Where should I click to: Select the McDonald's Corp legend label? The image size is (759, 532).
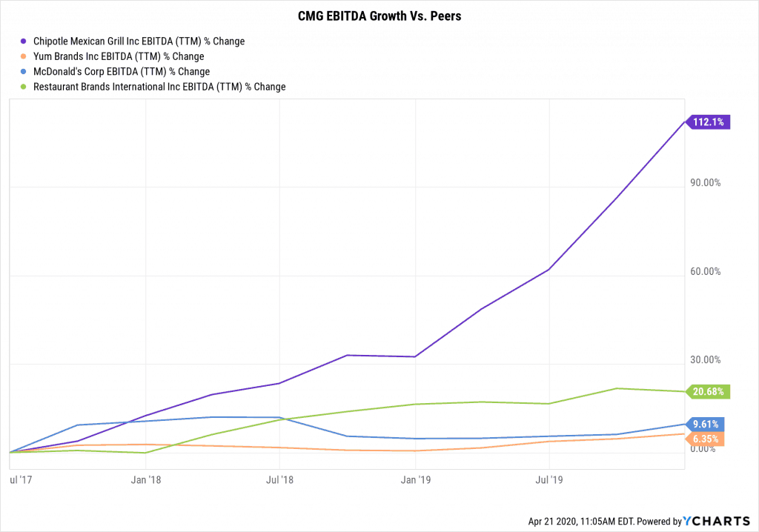(122, 72)
